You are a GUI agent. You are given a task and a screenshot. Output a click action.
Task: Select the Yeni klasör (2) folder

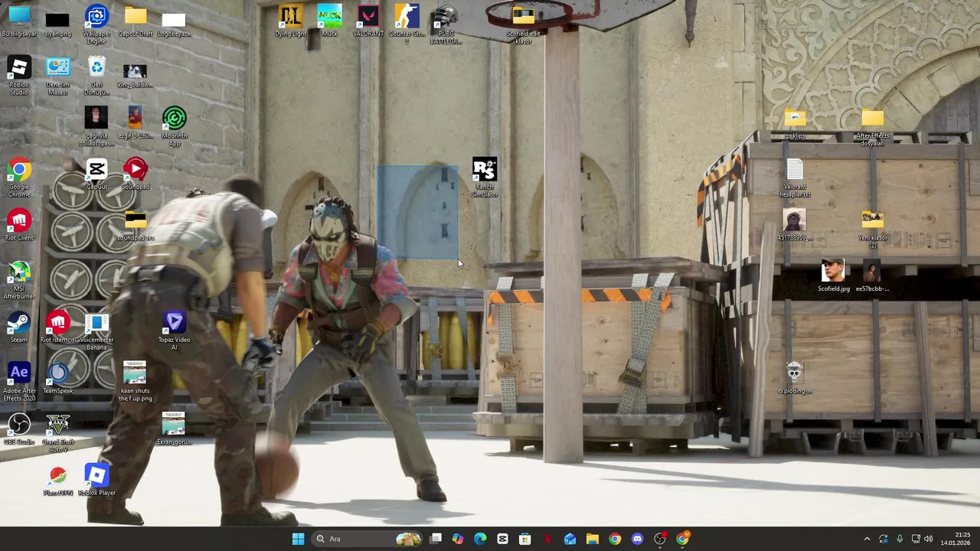872,229
